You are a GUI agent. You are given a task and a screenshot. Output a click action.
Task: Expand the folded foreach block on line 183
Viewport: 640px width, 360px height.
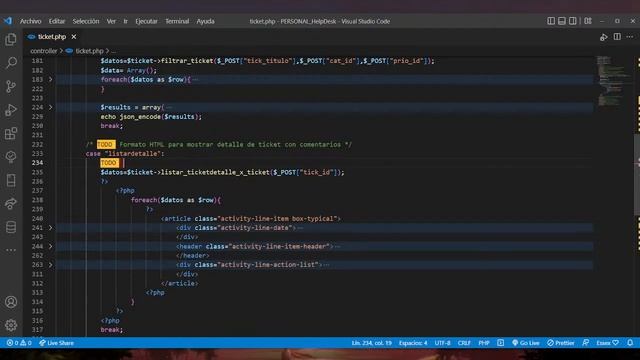(x=51, y=80)
